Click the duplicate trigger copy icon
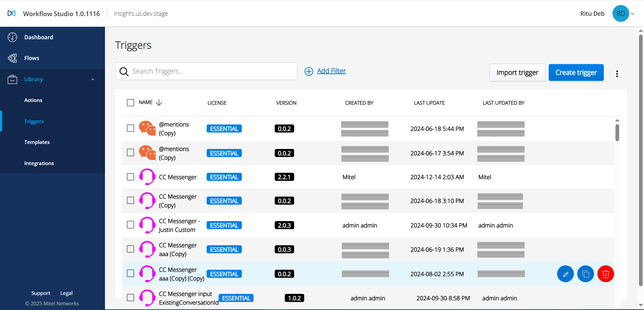The image size is (644, 310). tap(585, 274)
